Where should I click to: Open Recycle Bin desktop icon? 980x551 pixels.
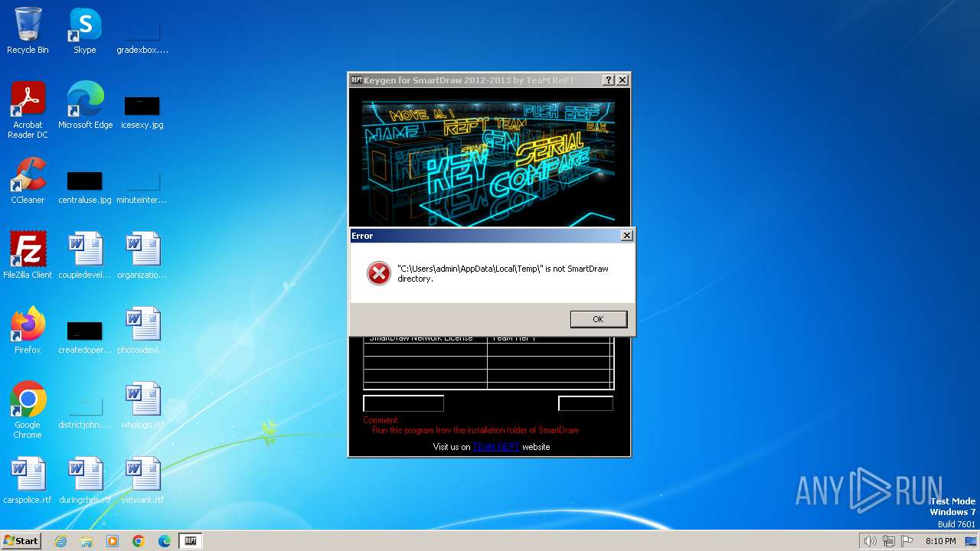(x=28, y=31)
